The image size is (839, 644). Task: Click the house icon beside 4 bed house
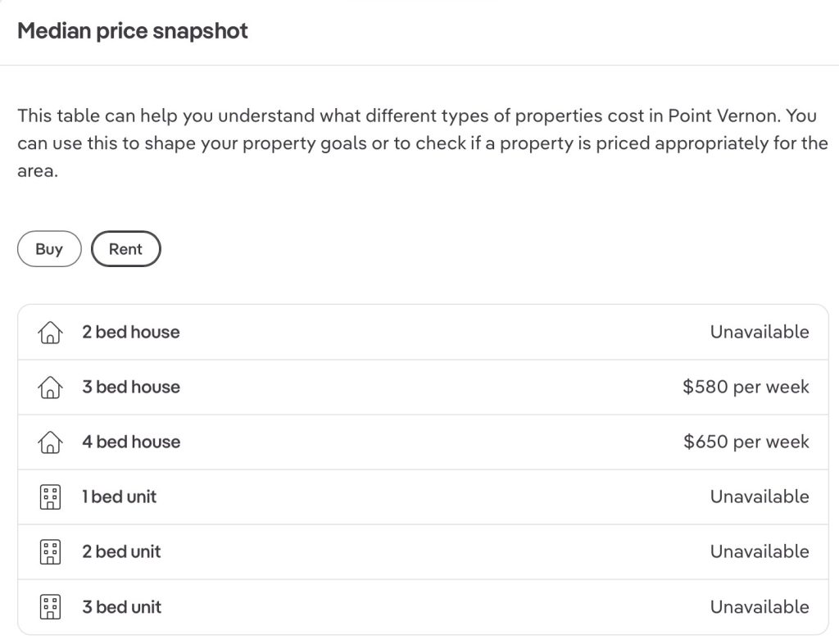click(50, 442)
